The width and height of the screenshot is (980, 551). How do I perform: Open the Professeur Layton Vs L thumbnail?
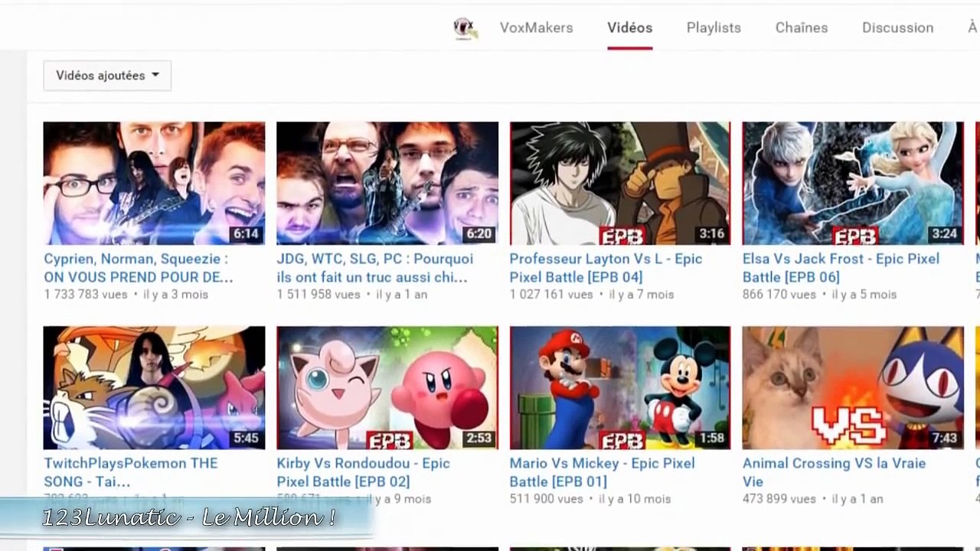[620, 184]
